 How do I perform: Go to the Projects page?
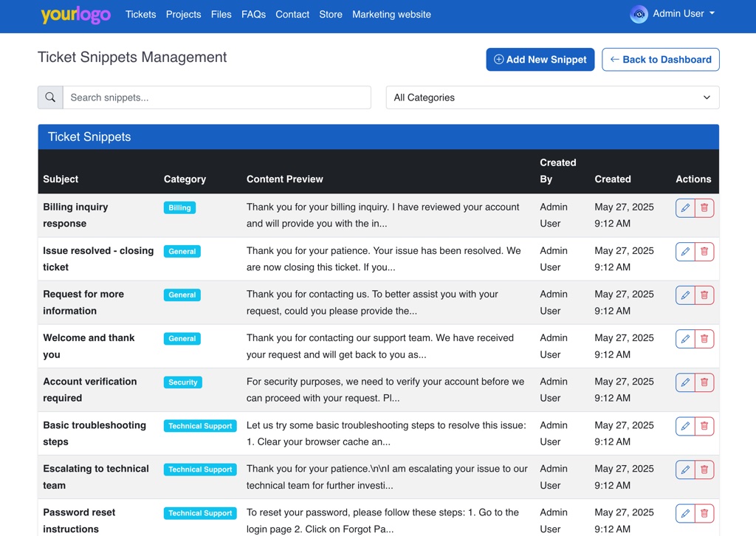pos(183,15)
